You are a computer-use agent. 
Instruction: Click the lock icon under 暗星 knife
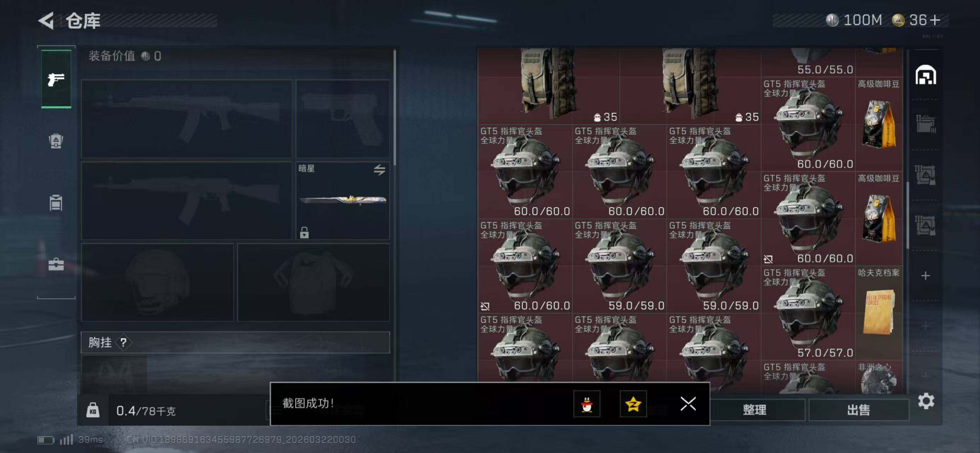pyautogui.click(x=304, y=232)
